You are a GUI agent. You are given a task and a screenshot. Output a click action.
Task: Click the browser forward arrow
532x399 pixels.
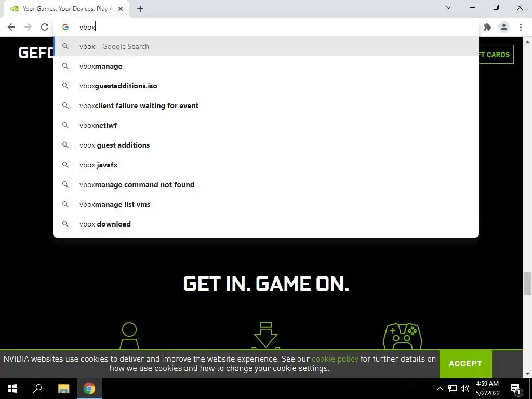pyautogui.click(x=28, y=27)
